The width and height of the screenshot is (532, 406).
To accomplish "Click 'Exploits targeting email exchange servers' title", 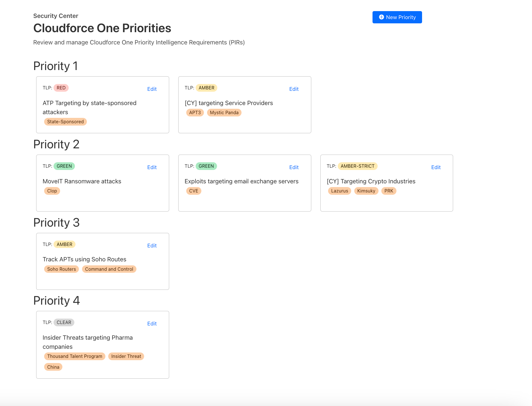I will click(242, 181).
